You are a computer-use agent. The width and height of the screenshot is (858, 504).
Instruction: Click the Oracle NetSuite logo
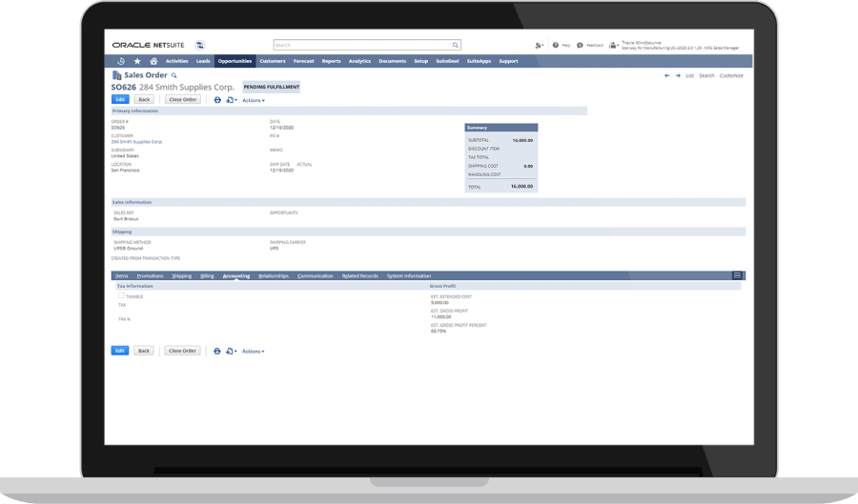coord(149,46)
